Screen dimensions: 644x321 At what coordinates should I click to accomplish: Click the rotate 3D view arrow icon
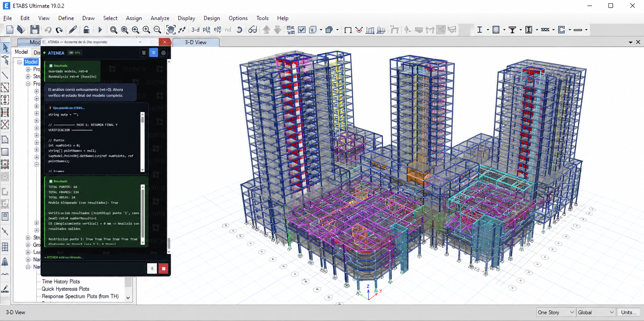(239, 30)
